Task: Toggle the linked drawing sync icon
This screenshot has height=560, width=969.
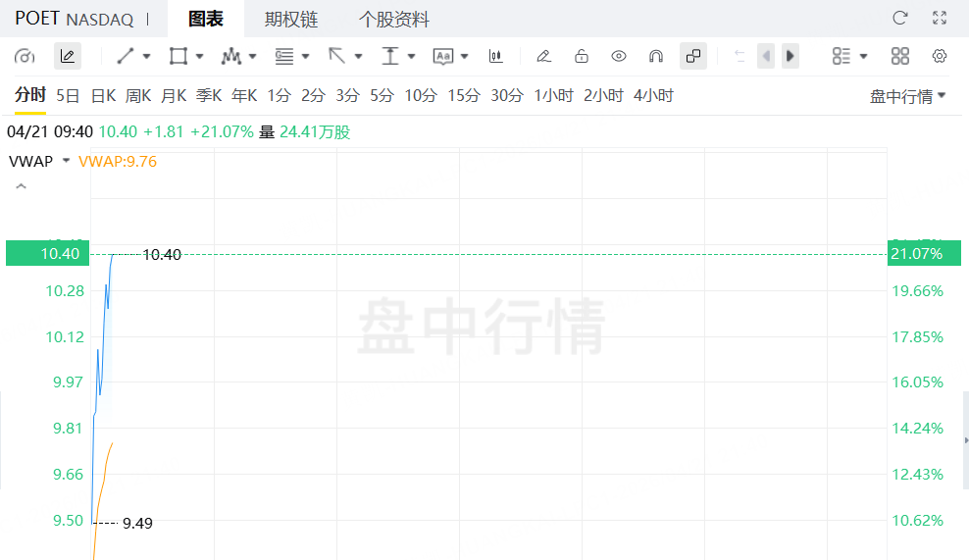Action: point(693,56)
